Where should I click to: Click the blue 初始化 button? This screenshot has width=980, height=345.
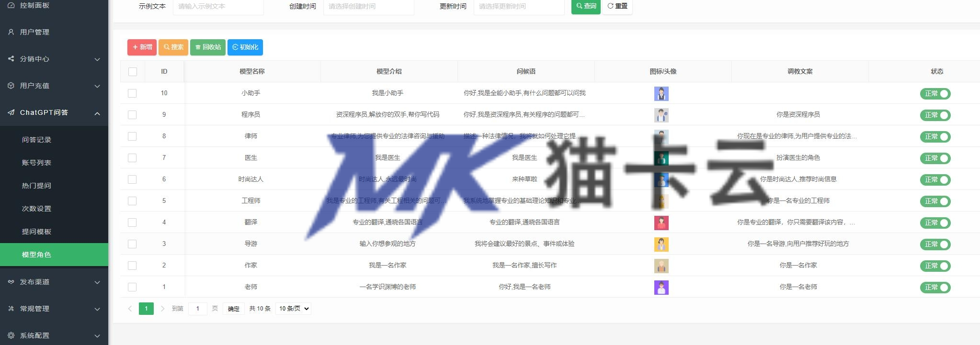point(245,47)
